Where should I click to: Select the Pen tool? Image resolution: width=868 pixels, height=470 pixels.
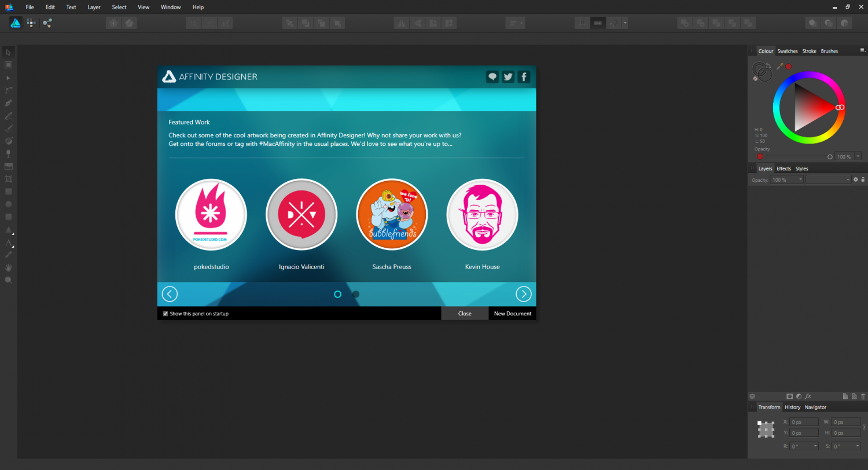pyautogui.click(x=8, y=103)
